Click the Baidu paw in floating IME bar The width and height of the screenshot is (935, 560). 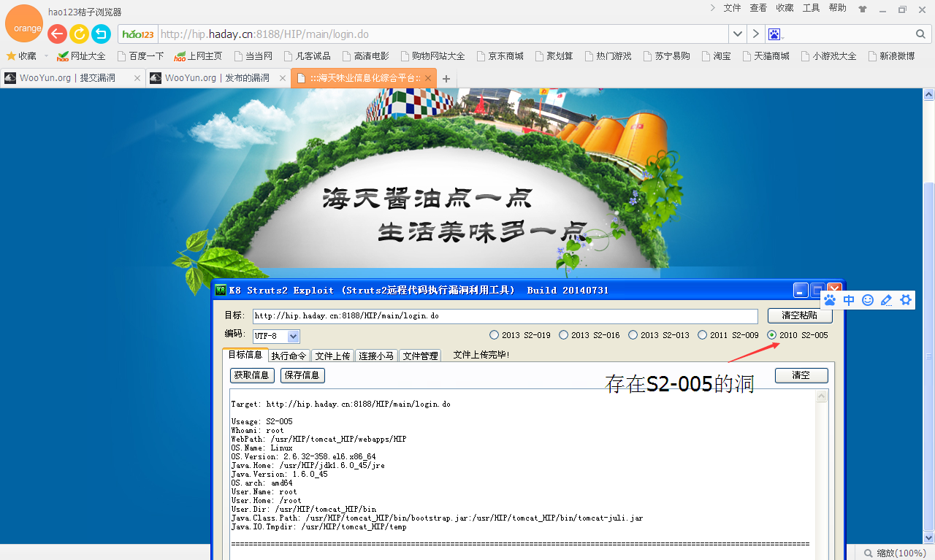tap(830, 300)
